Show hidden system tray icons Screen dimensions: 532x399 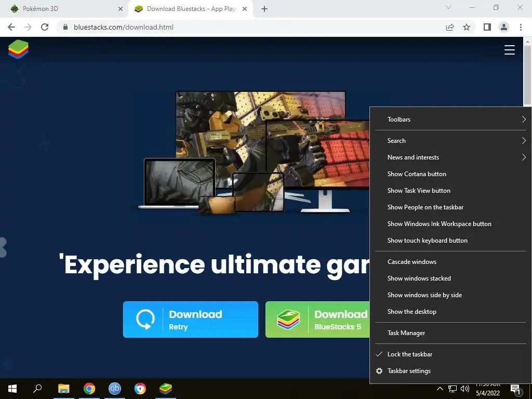point(440,389)
